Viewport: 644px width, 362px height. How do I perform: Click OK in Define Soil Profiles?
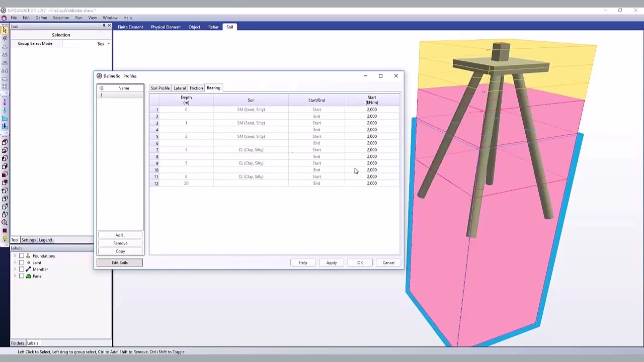[x=360, y=262]
